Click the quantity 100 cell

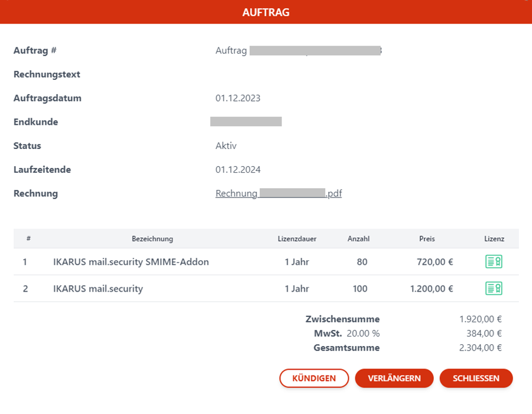360,289
